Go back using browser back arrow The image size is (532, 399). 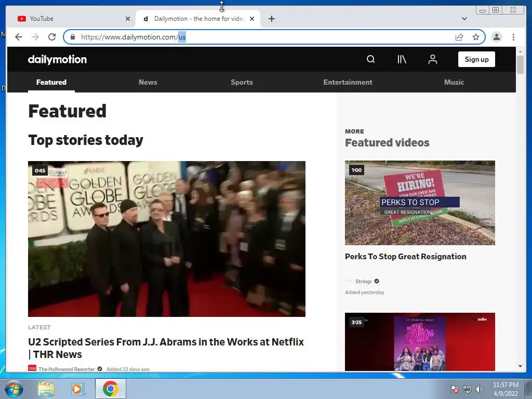[x=19, y=37]
